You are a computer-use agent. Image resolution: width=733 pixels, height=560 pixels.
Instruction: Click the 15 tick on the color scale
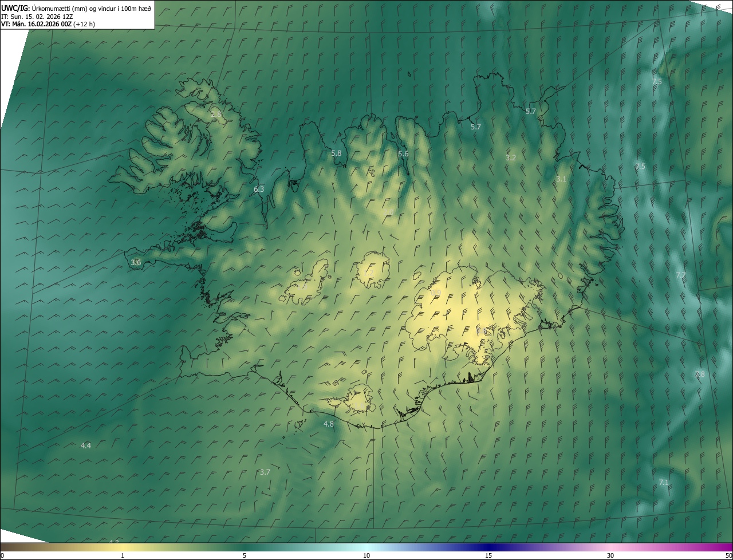point(488,556)
